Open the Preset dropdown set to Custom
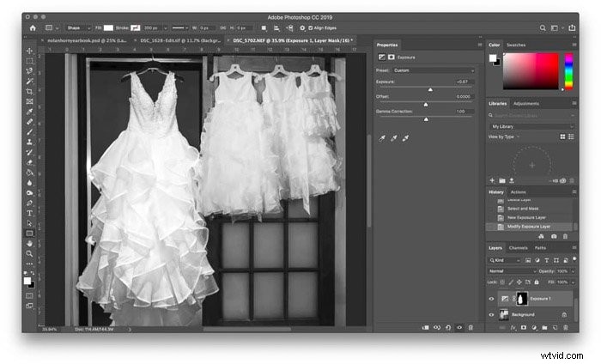 434,71
